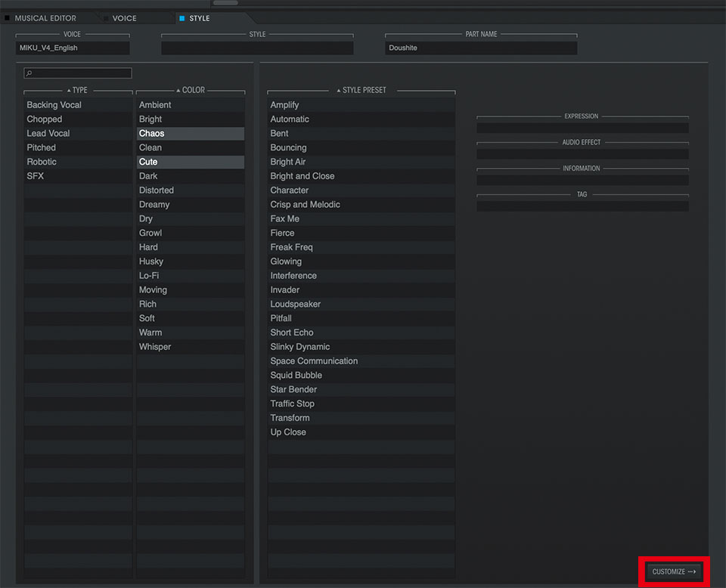Pick the Loudspeaker preset
726x588 pixels.
tap(361, 305)
